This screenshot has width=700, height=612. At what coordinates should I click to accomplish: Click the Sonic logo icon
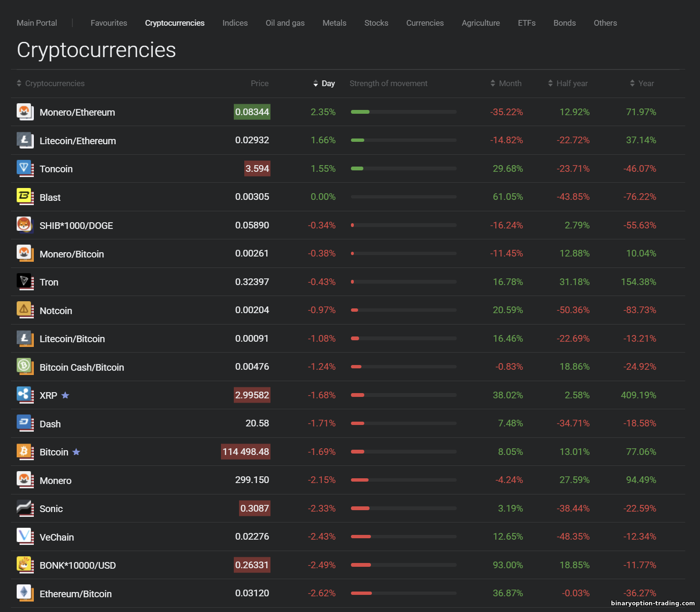click(25, 508)
